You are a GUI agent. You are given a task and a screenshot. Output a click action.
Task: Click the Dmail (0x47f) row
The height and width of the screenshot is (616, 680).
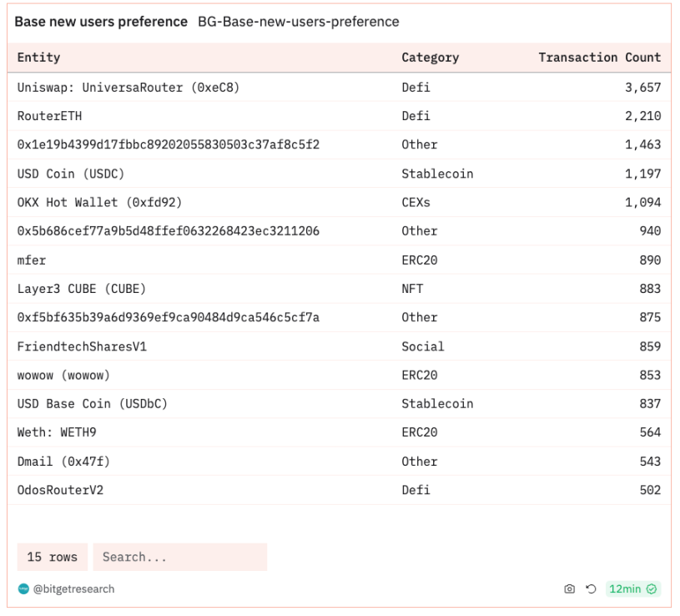click(339, 461)
